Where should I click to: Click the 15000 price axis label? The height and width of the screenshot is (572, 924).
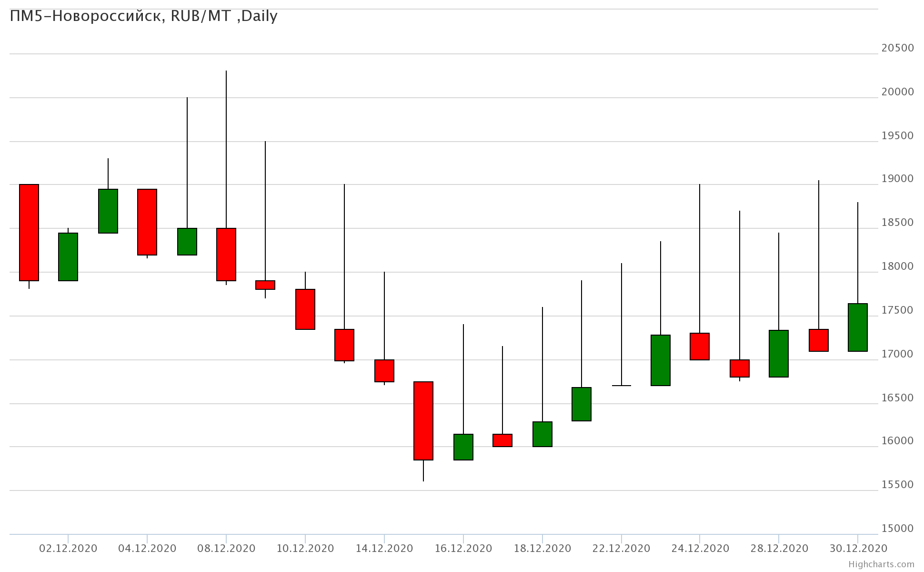coord(898,528)
